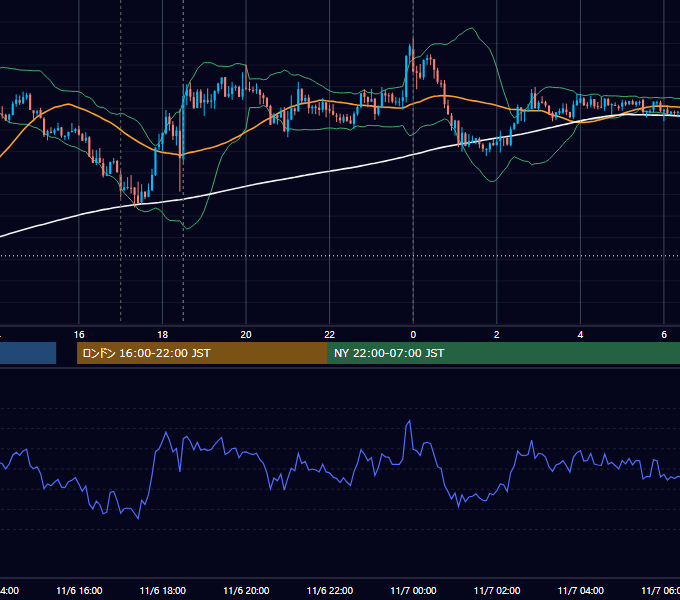Select the 0 hour label on time axis
This screenshot has height=600, width=680.
coord(413,335)
